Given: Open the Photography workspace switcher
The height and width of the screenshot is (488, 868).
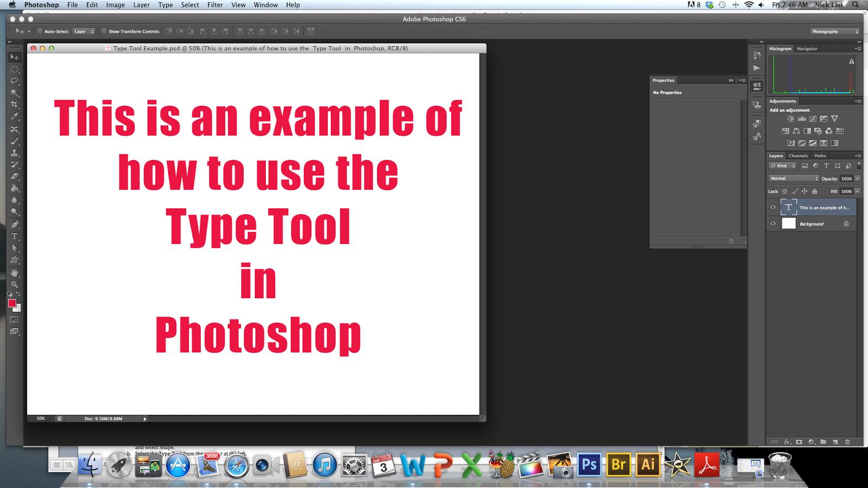Looking at the screenshot, I should 834,31.
